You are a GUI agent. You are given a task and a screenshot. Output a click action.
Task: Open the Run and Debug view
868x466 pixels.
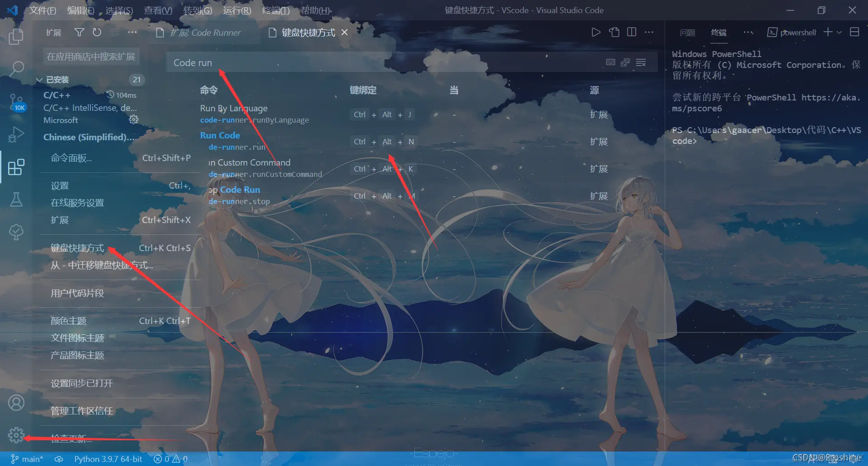click(x=16, y=135)
